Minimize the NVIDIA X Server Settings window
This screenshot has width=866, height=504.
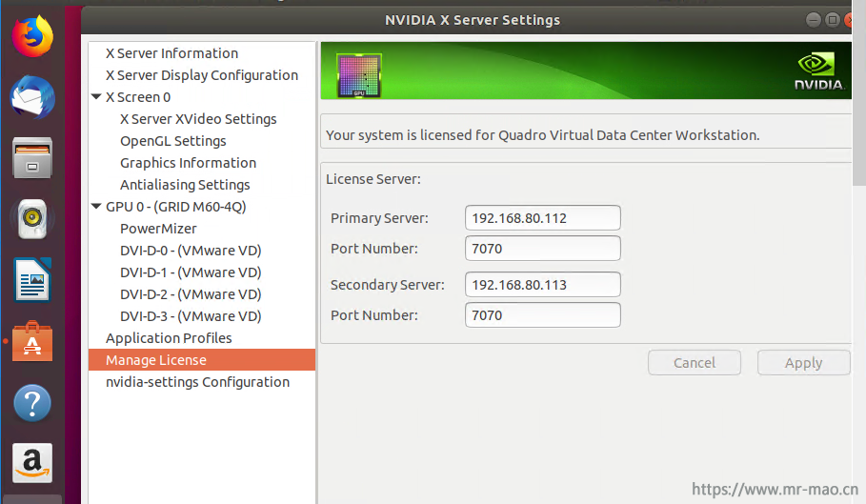click(813, 20)
